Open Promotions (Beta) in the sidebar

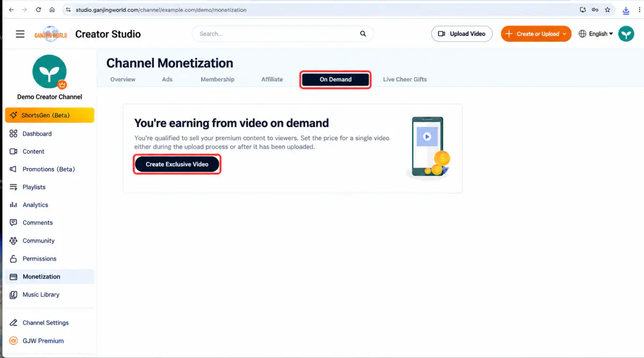49,169
